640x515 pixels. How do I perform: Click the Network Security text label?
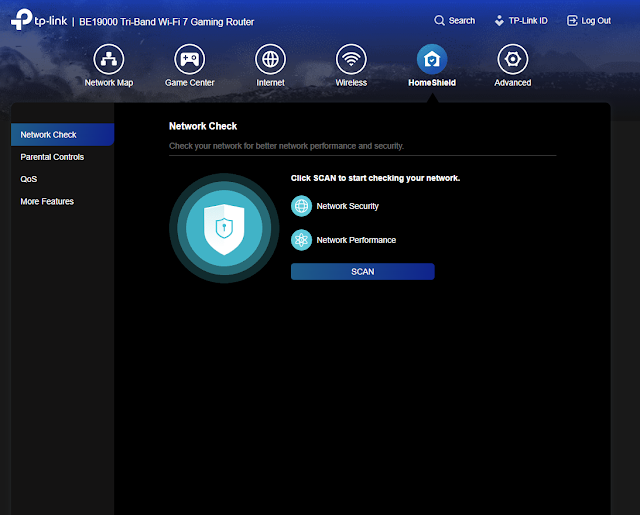[347, 206]
